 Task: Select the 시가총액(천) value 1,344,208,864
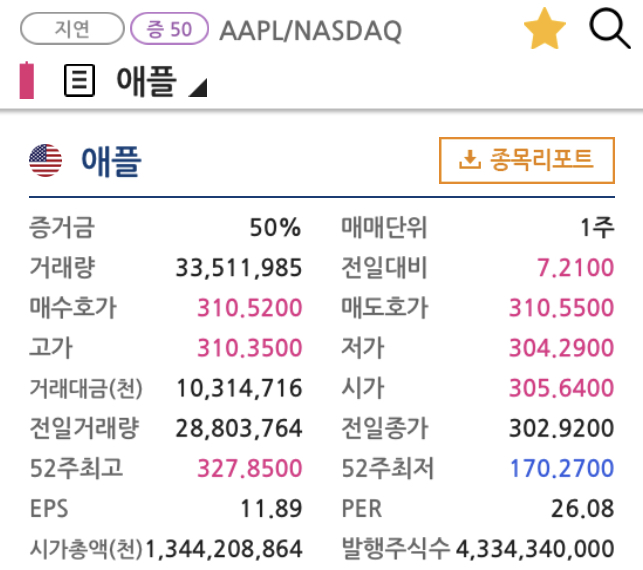tap(224, 549)
